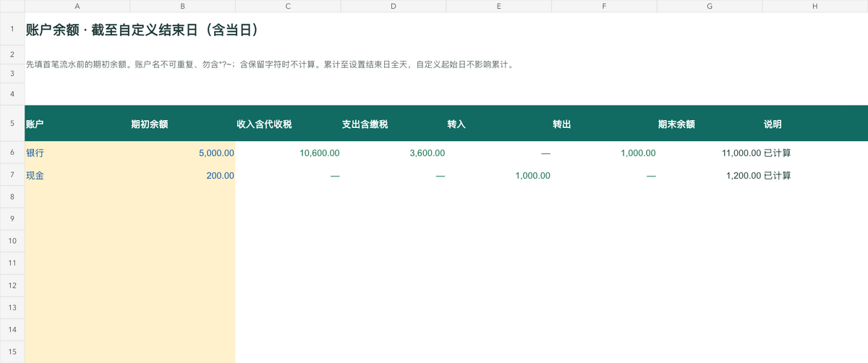Image resolution: width=868 pixels, height=363 pixels.
Task: Select the '现金' account cell
Action: coord(77,175)
